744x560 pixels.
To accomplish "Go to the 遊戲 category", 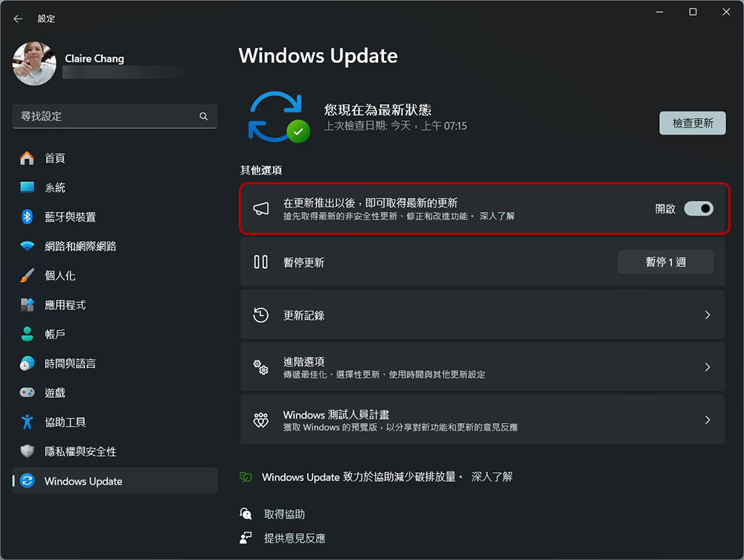I will (115, 393).
